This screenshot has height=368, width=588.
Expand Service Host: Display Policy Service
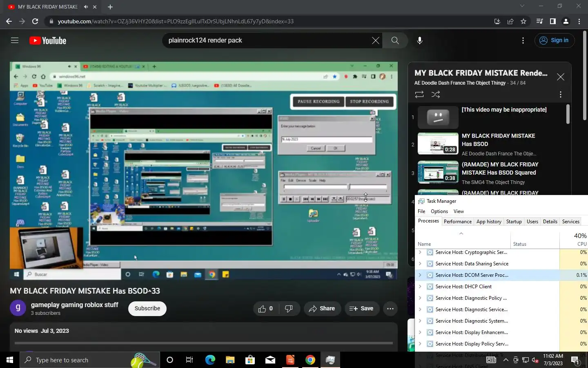click(x=420, y=344)
